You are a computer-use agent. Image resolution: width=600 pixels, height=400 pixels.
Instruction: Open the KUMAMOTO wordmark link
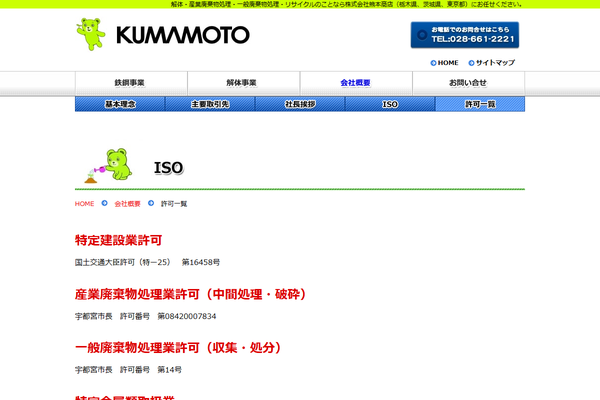click(x=183, y=35)
